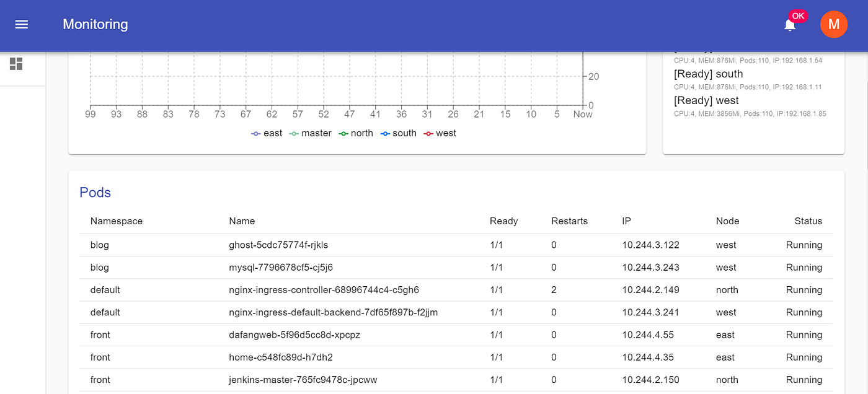The height and width of the screenshot is (394, 868).
Task: Click the default namespace in nginx-ingress-controller row
Action: coord(105,290)
